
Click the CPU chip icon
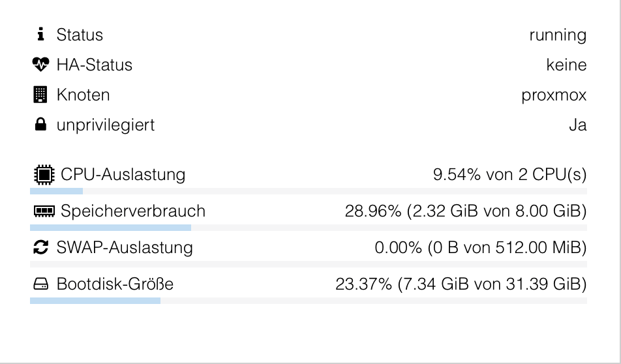pos(44,175)
